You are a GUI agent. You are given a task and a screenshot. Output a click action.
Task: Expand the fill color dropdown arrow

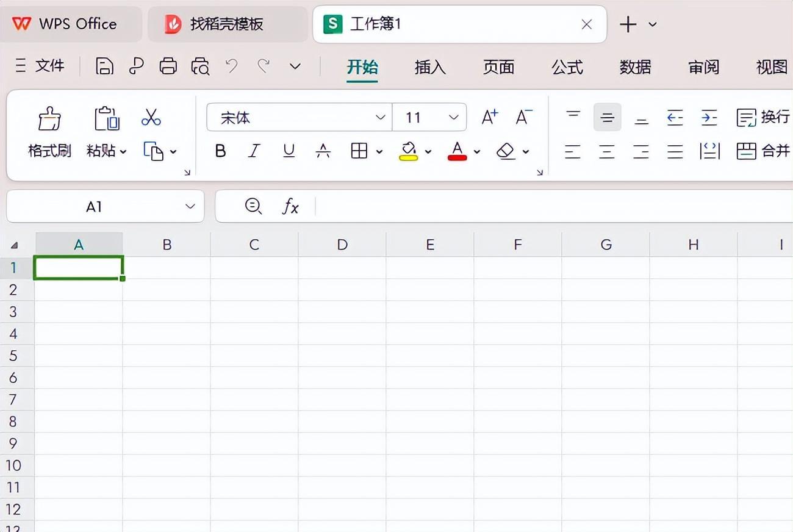428,151
